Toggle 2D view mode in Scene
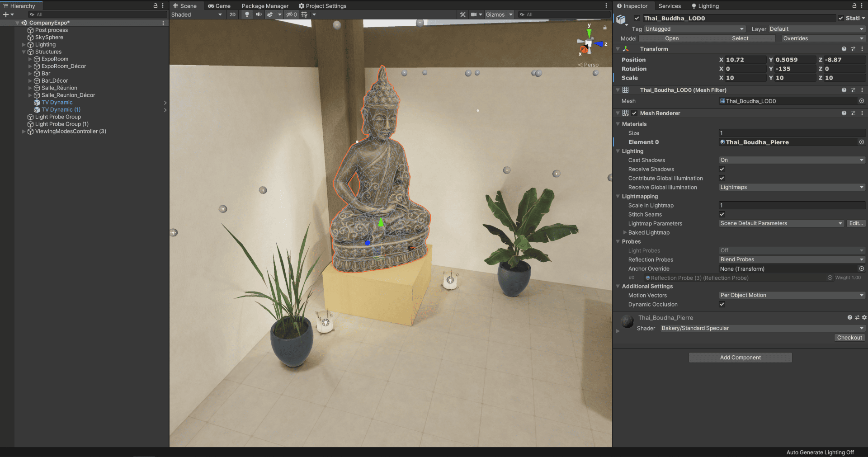Screen dimensions: 868x457 [232, 14]
